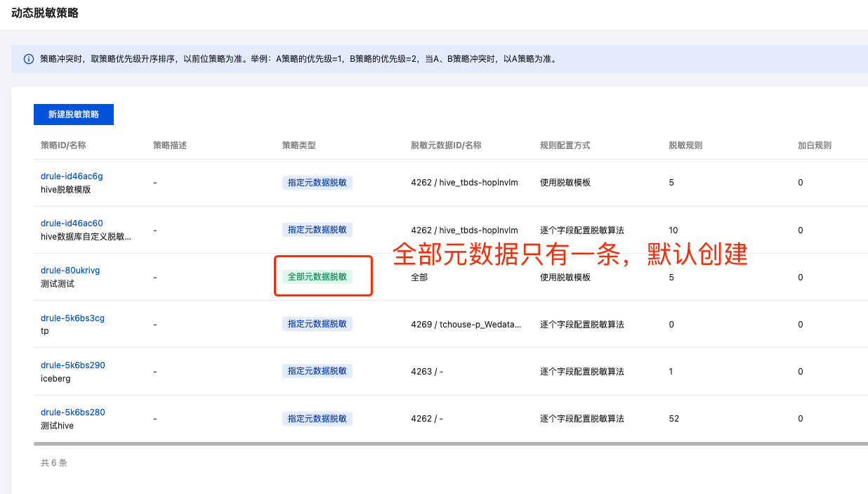
Task: Click the 策略ID/名称 column header
Action: pos(63,145)
